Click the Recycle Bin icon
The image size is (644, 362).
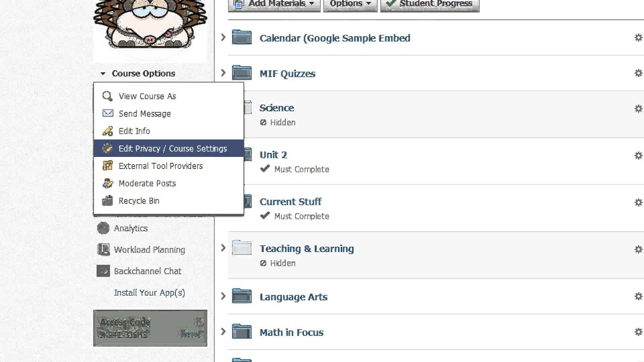coord(107,201)
